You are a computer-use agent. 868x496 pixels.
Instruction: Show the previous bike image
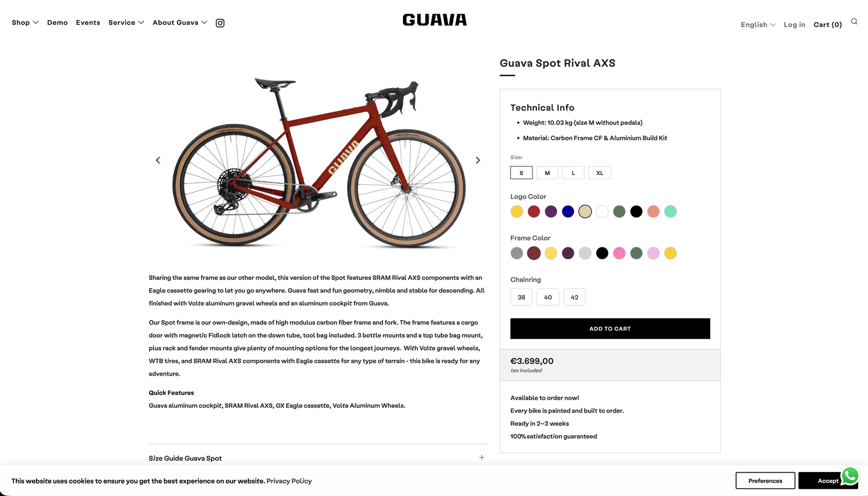click(158, 160)
